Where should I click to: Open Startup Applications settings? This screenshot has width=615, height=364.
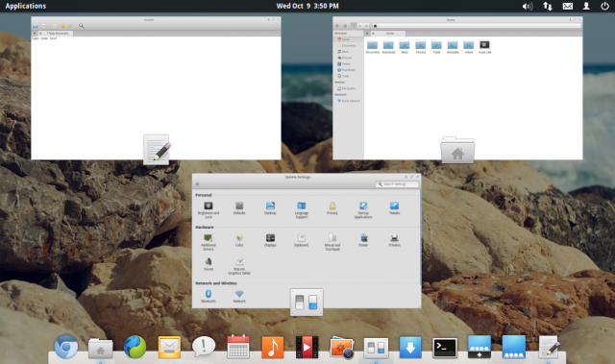tap(363, 209)
